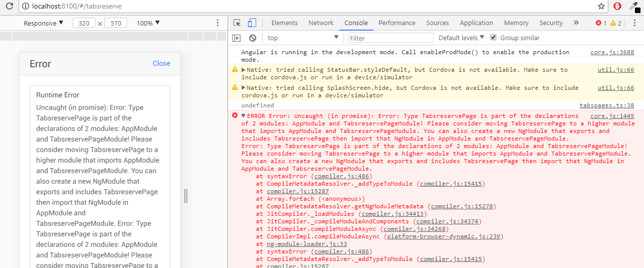Viewport: 644px width, 268px height.
Task: Open the compiler.js:34268 stack link
Action: 414,229
